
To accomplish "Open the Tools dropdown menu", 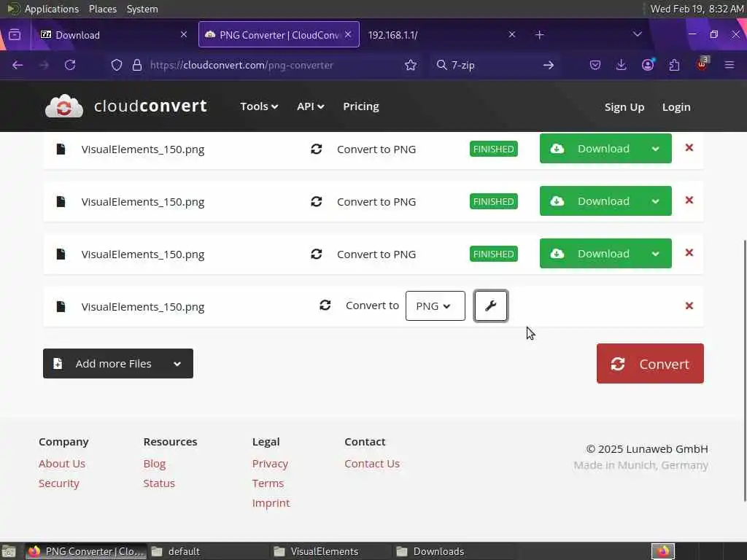I will tap(259, 106).
